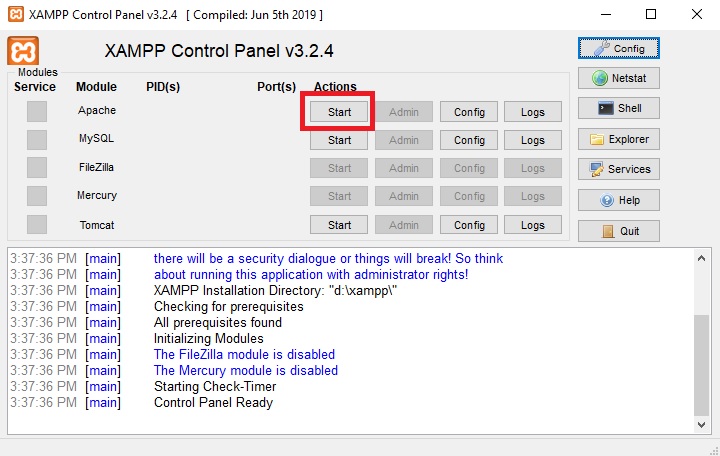Click the disabled Config button for FileZilla
Image resolution: width=720 pixels, height=456 pixels.
tap(469, 168)
